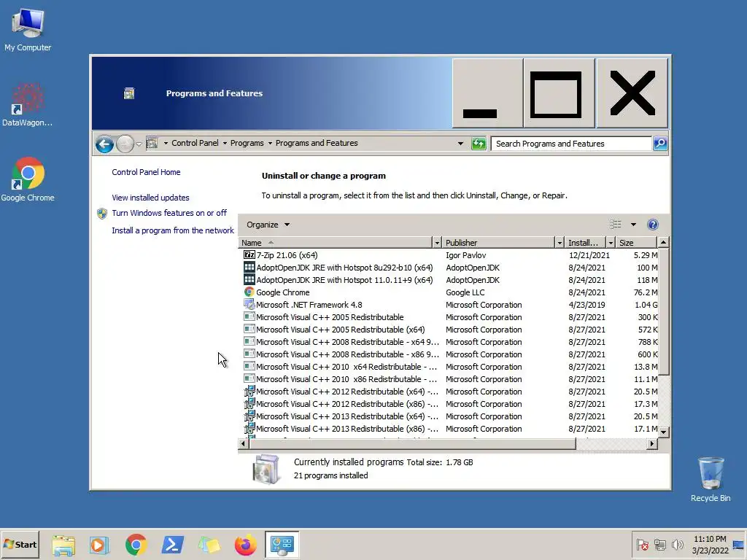Select the Google Chrome program icon in list
The width and height of the screenshot is (747, 560).
tap(249, 292)
